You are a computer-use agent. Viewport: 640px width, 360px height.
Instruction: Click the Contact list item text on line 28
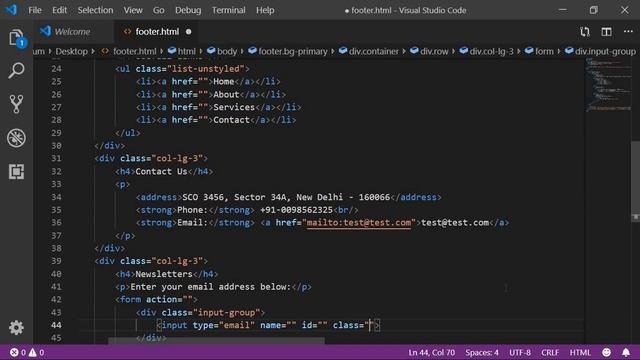231,120
